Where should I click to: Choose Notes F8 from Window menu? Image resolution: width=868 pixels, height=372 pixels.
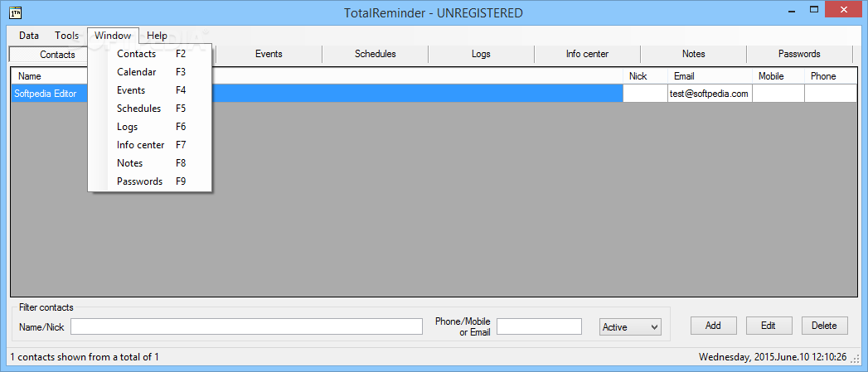coord(149,163)
